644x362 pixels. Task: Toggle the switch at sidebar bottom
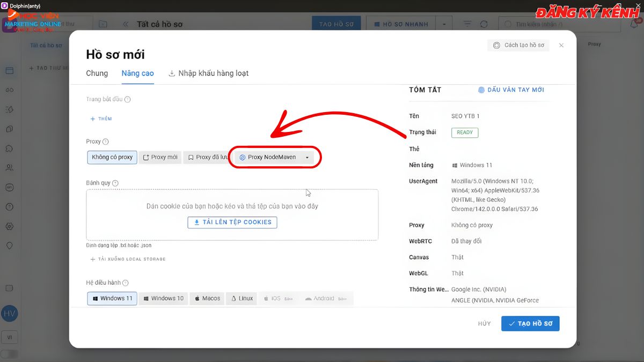click(9, 354)
